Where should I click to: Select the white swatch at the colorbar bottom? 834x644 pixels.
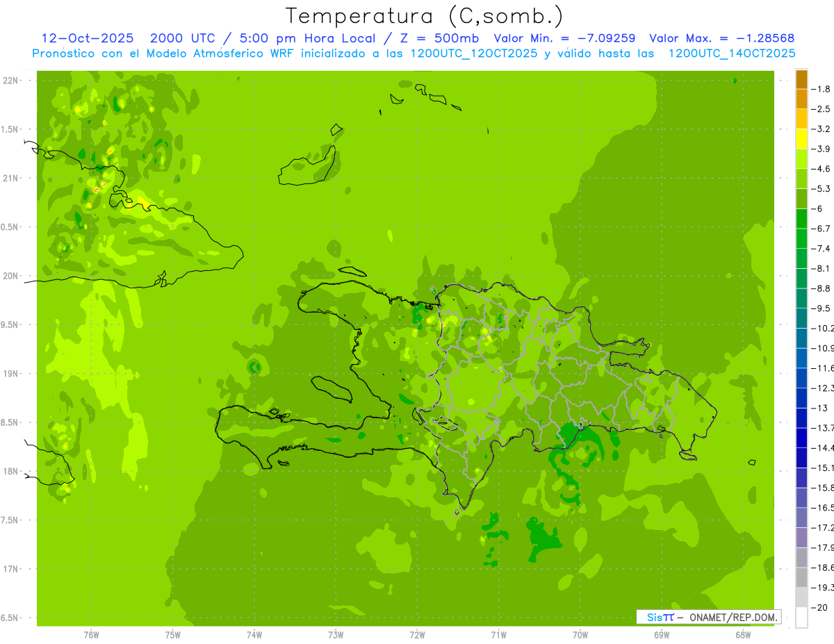tap(801, 618)
